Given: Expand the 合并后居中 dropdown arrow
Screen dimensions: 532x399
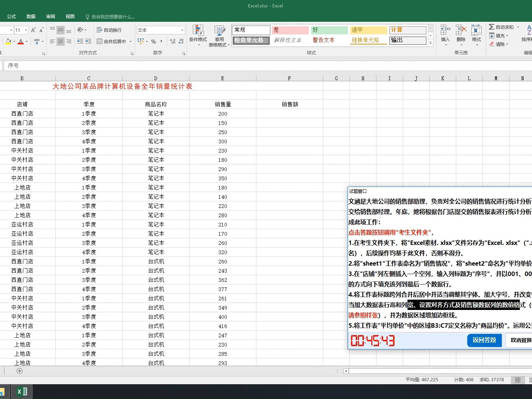Looking at the screenshot, I should pyautogui.click(x=131, y=41).
